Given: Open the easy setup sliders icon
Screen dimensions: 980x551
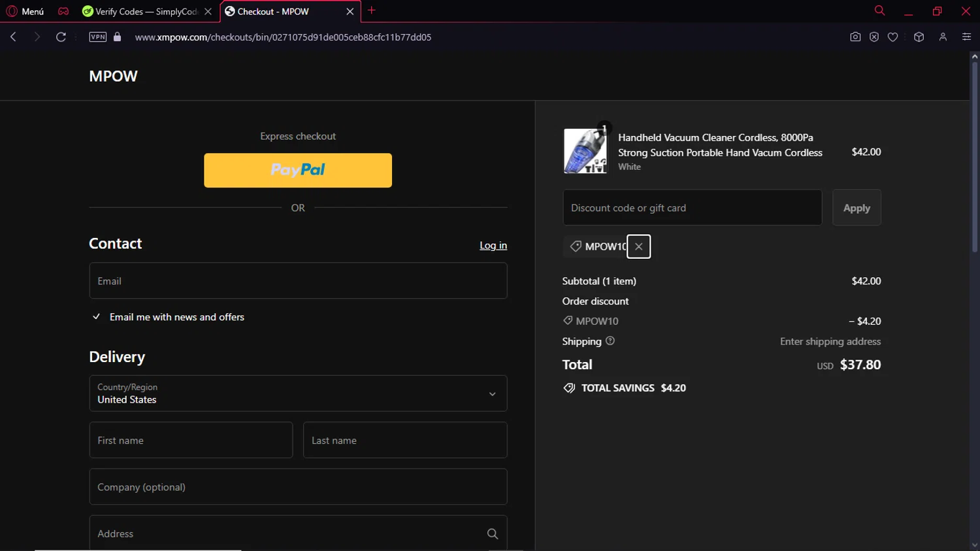Looking at the screenshot, I should [x=966, y=37].
